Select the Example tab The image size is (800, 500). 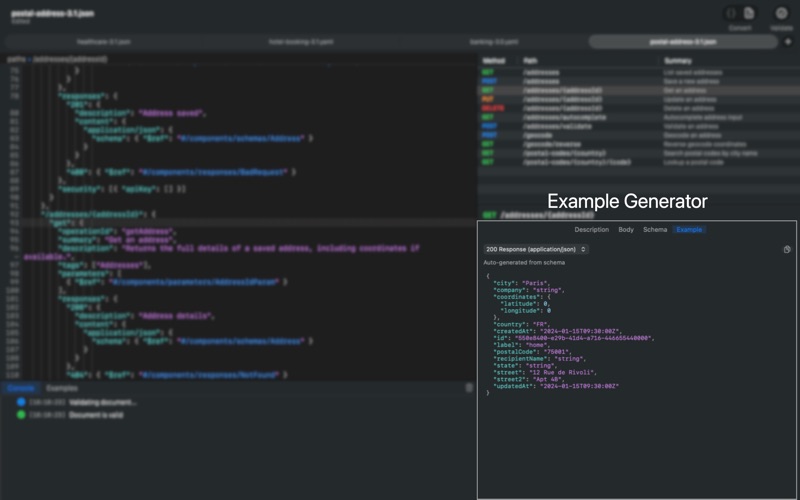(x=689, y=230)
